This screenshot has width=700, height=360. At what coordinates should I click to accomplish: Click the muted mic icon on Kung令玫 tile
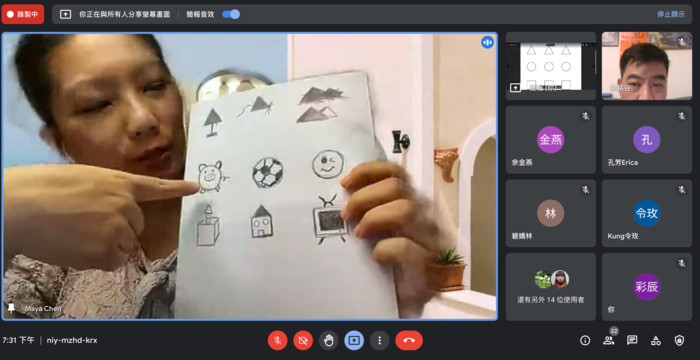click(x=681, y=190)
